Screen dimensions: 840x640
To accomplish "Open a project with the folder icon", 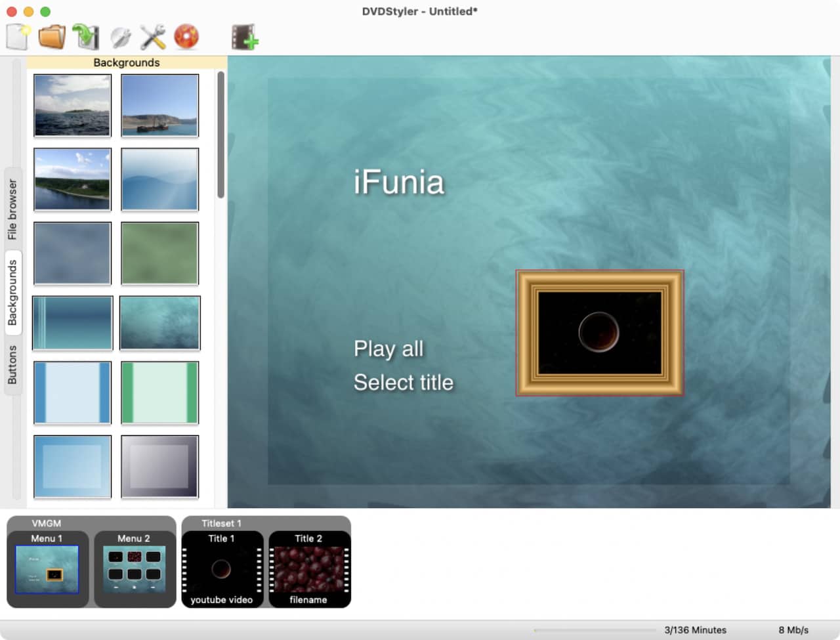I will point(52,37).
